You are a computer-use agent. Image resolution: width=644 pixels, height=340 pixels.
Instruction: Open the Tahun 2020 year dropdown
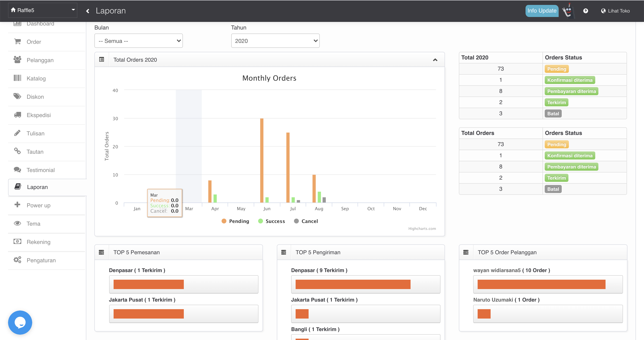275,41
